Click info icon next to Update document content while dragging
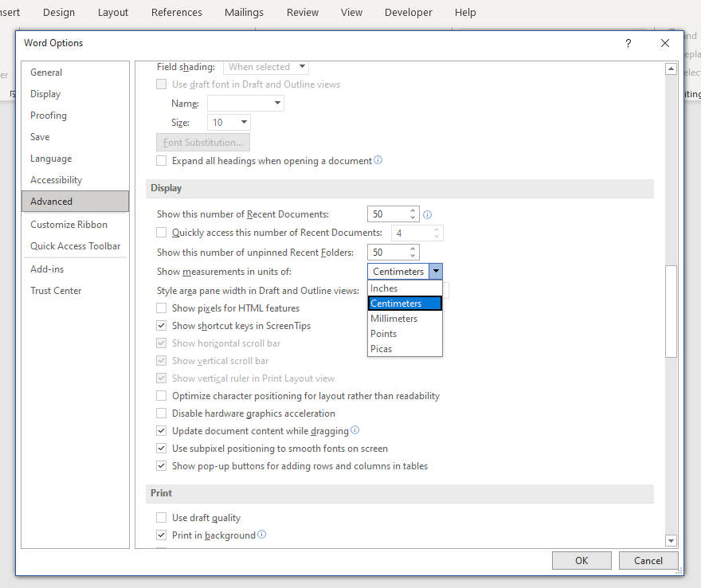The image size is (701, 588). click(355, 430)
